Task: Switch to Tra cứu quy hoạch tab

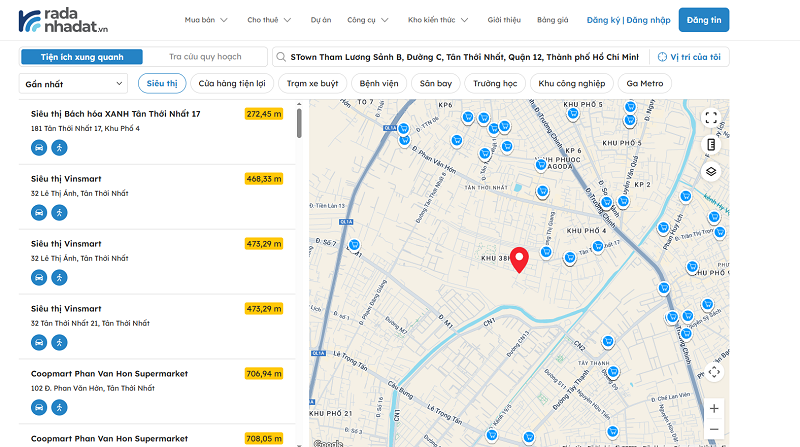Action: click(x=206, y=57)
